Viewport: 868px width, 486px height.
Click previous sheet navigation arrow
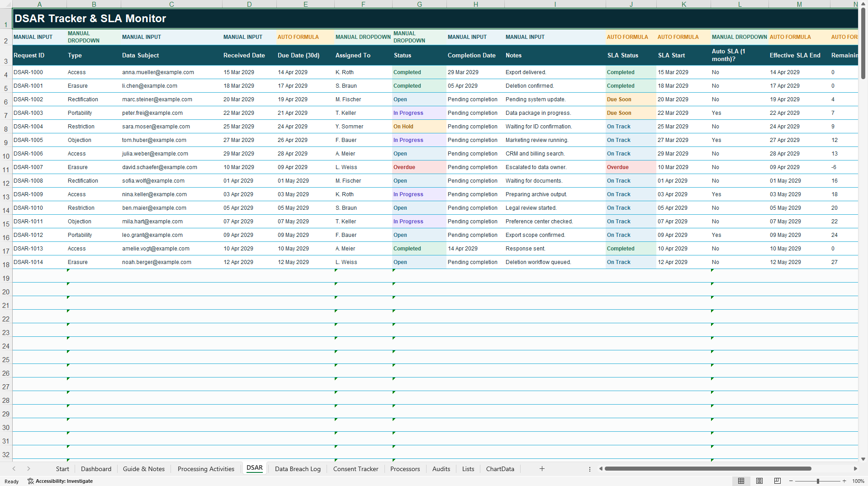tap(14, 469)
